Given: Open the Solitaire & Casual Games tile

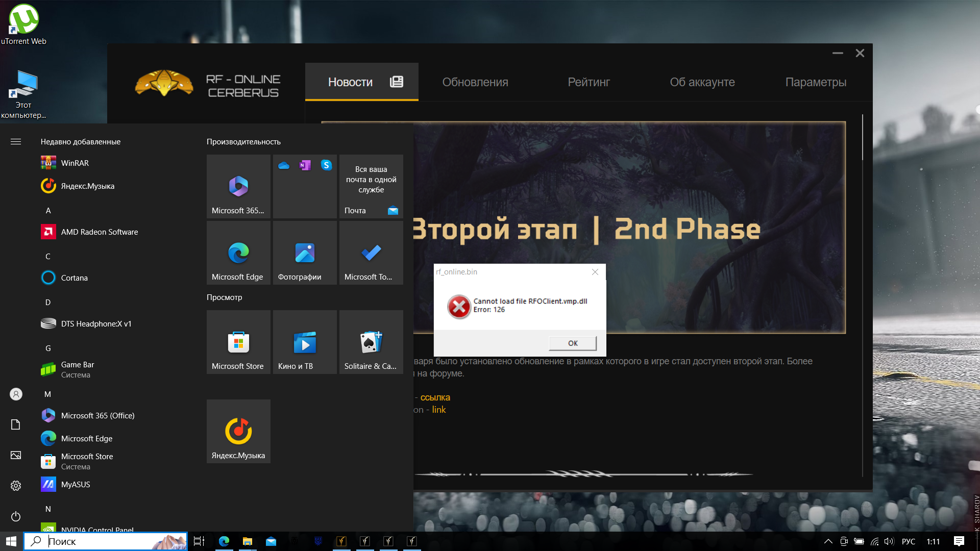Looking at the screenshot, I should [x=371, y=342].
